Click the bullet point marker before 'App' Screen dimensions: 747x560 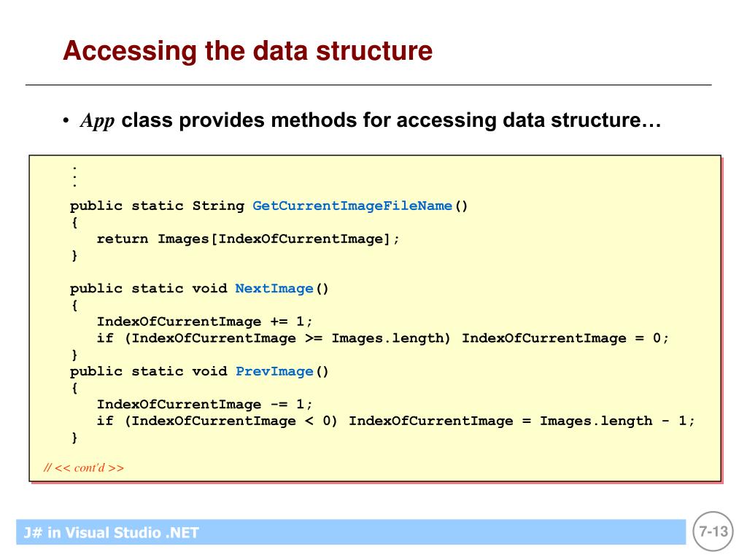66,121
